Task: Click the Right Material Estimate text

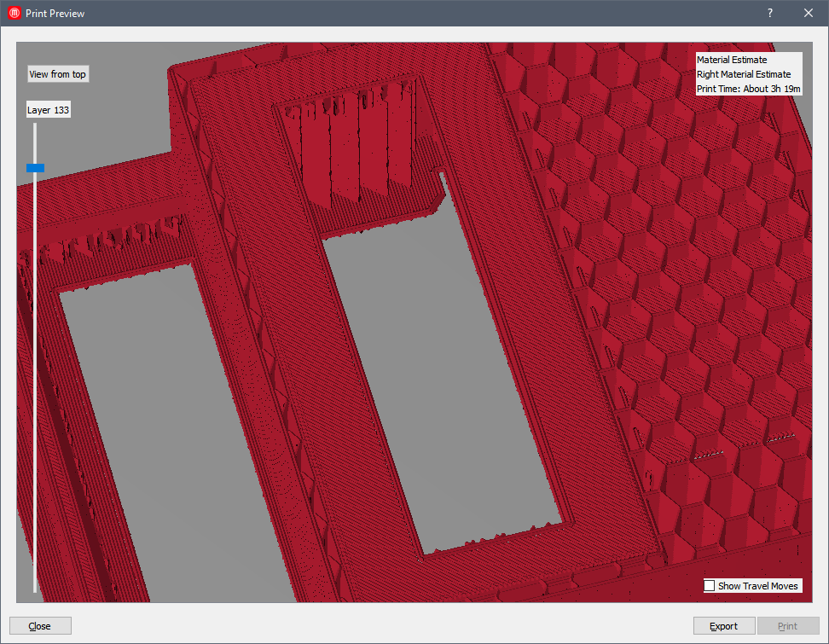Action: tap(744, 74)
